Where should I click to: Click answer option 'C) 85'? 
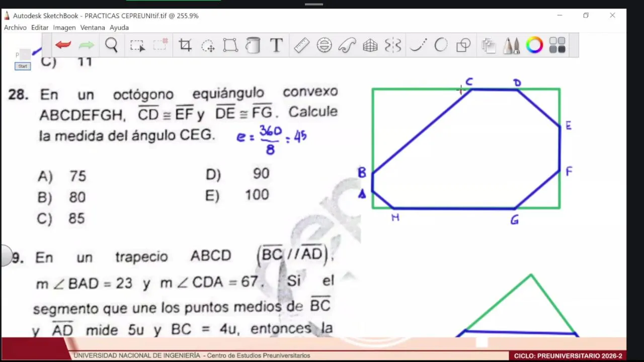pyautogui.click(x=61, y=219)
